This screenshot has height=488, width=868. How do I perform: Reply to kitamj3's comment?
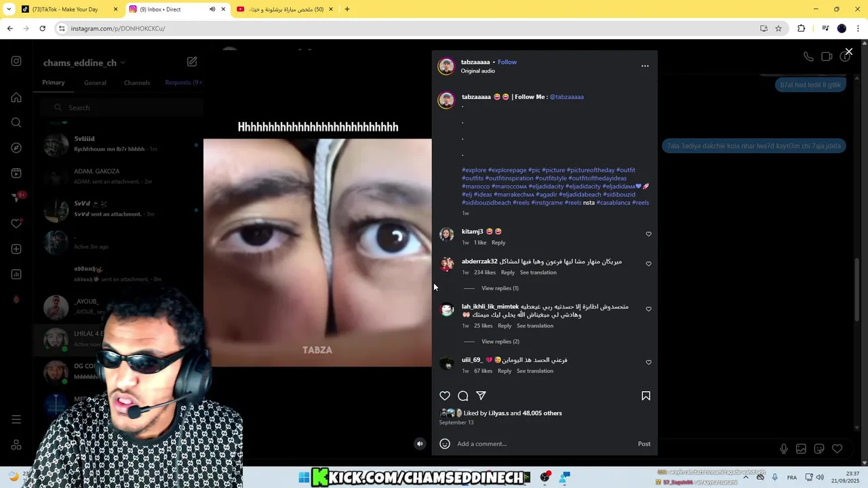point(498,243)
